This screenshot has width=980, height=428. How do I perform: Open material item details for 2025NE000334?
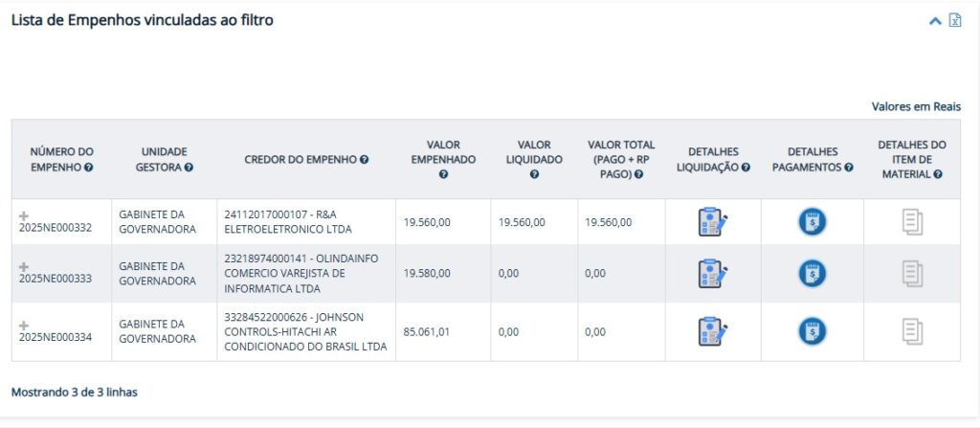tap(912, 331)
